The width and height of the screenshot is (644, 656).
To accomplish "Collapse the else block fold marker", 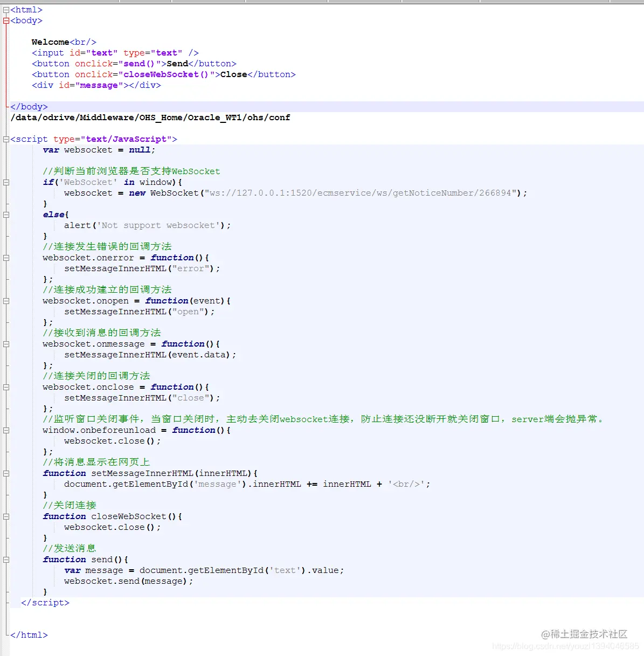I will coord(6,215).
